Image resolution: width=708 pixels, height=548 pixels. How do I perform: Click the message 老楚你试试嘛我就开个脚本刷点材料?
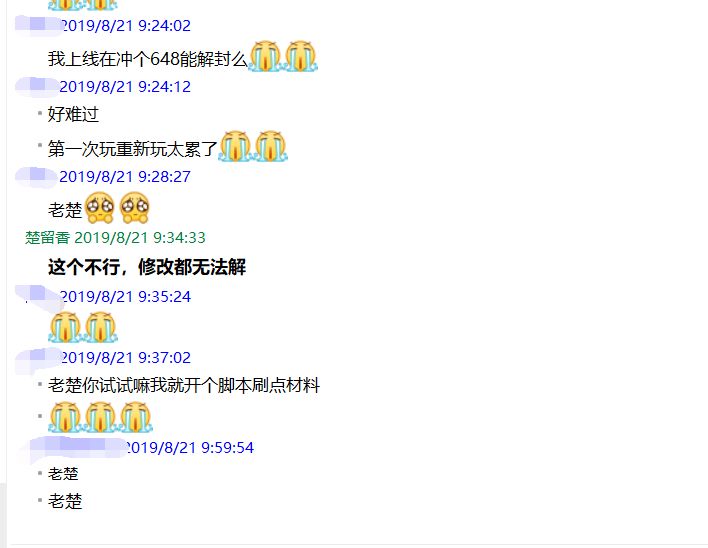pyautogui.click(x=184, y=385)
